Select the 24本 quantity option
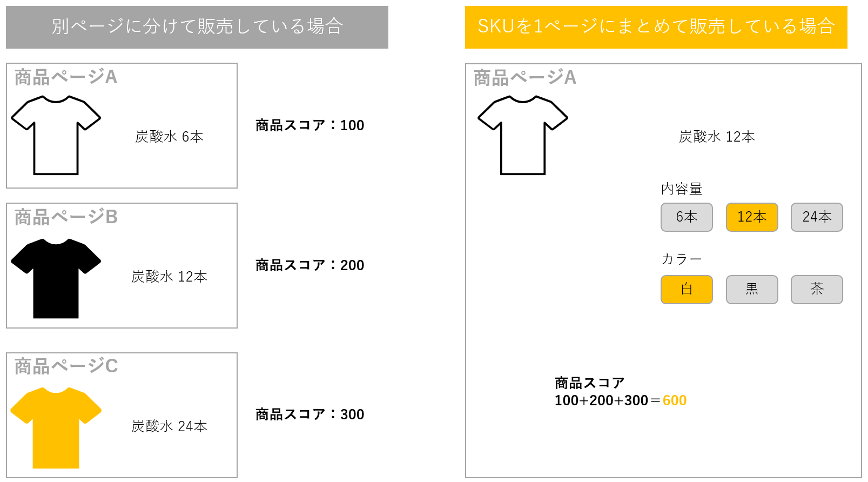 click(817, 217)
